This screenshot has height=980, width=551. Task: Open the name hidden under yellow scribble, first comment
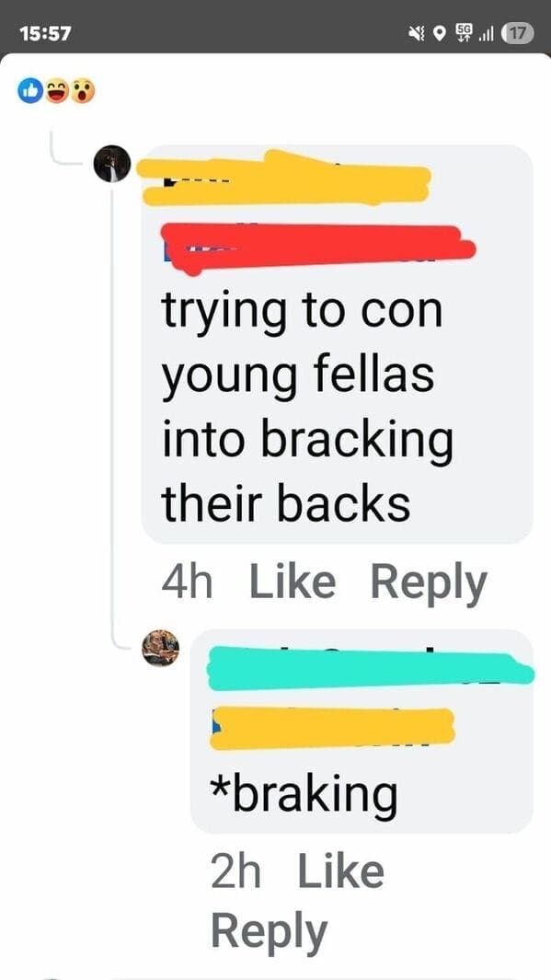[285, 178]
